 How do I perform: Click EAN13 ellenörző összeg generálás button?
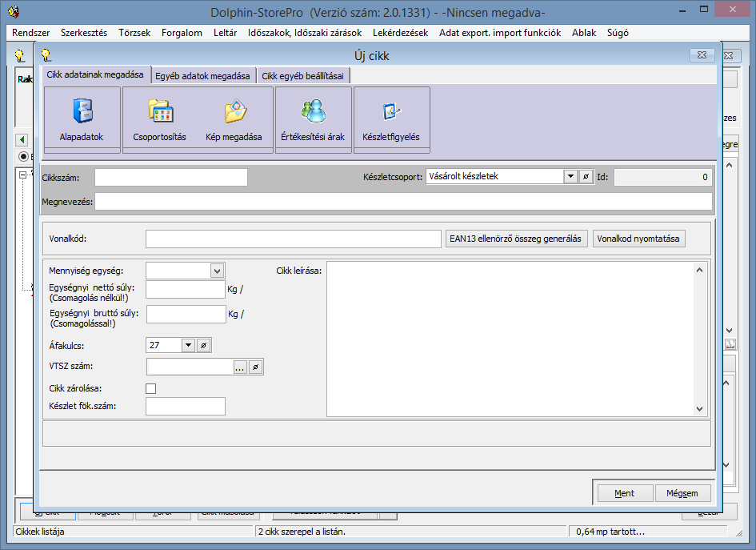point(516,239)
